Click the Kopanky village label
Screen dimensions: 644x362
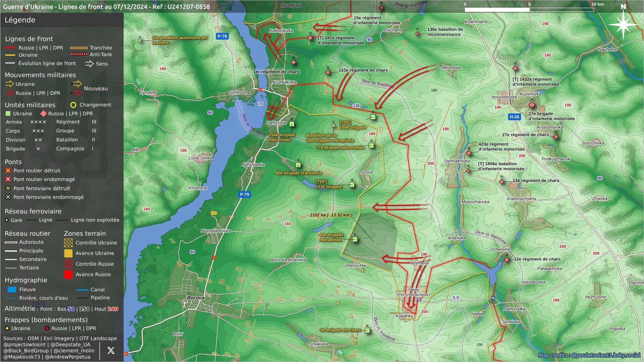tap(404, 316)
